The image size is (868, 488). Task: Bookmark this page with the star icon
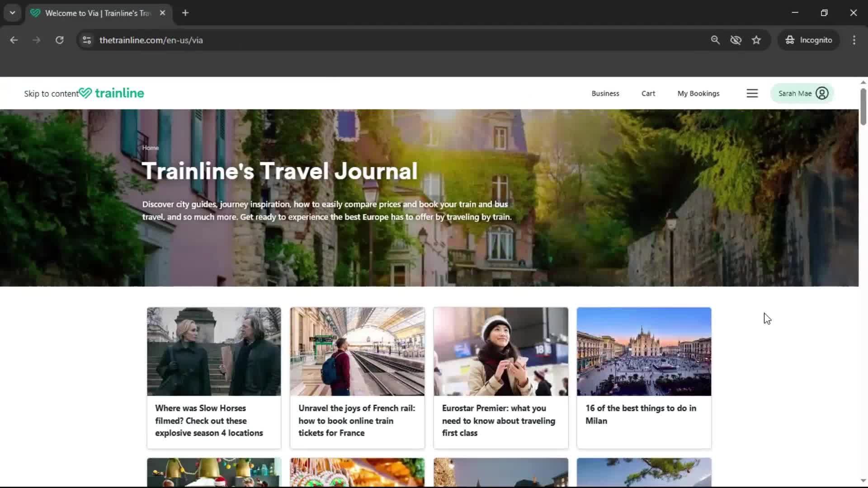pos(756,40)
